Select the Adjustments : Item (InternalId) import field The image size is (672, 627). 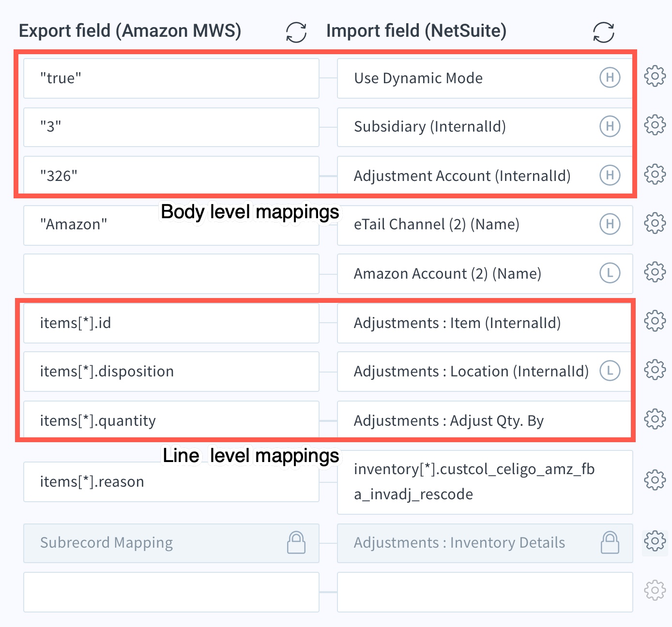484,323
